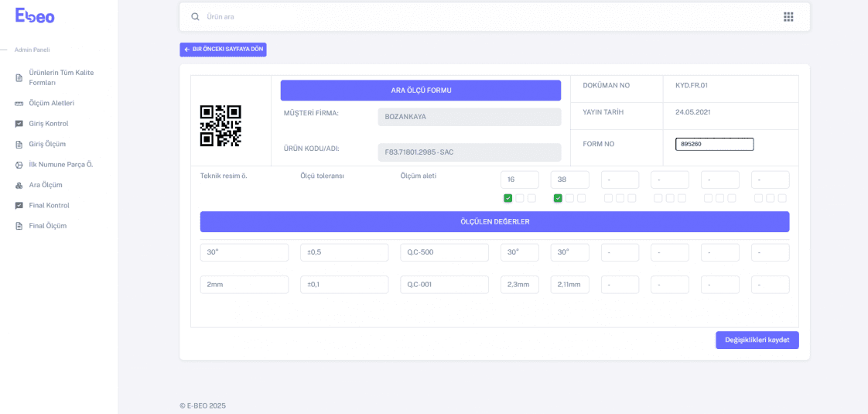Click the KYD.FR.01 document number
Screen dimensions: 868x414
click(x=692, y=86)
